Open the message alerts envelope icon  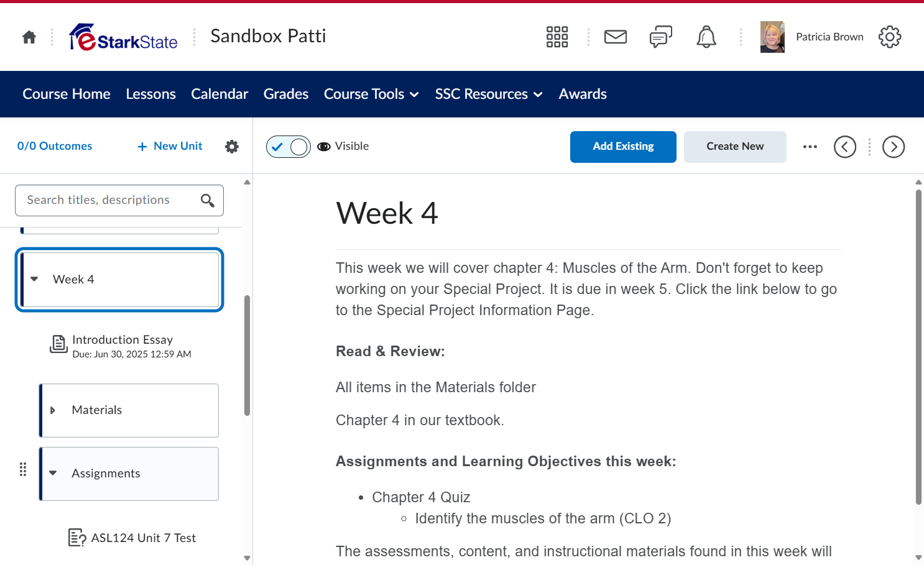[x=616, y=37]
